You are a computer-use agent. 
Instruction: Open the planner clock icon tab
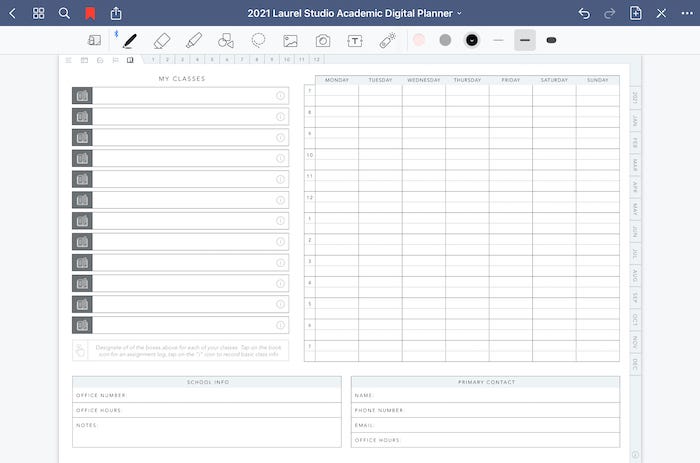[x=100, y=60]
